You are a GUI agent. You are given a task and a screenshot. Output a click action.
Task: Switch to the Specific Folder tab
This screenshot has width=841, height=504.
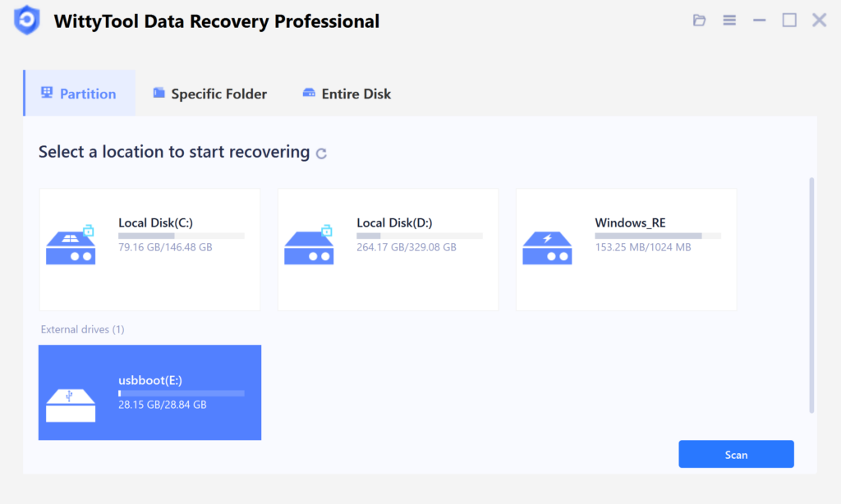pos(209,93)
